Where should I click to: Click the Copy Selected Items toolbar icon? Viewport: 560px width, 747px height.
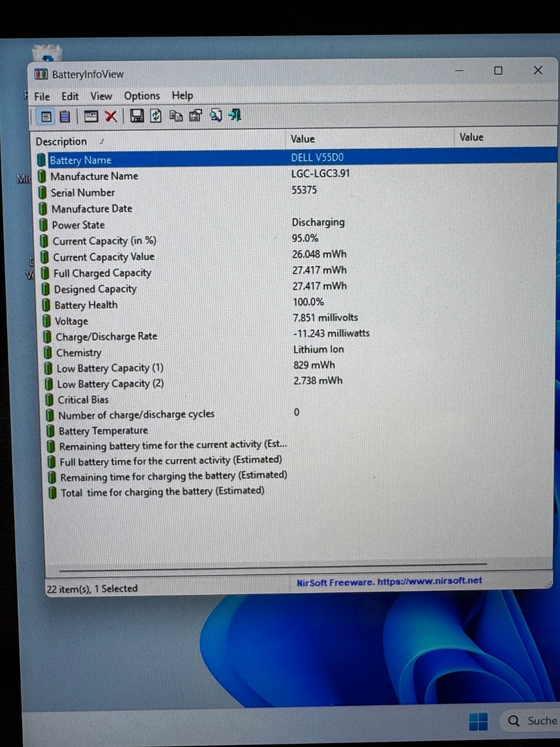[x=176, y=115]
